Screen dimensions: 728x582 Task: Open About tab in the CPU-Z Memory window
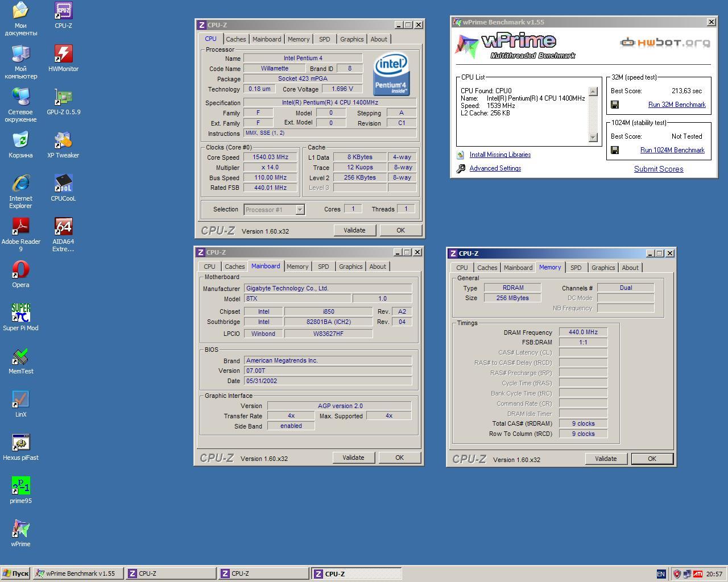point(630,268)
